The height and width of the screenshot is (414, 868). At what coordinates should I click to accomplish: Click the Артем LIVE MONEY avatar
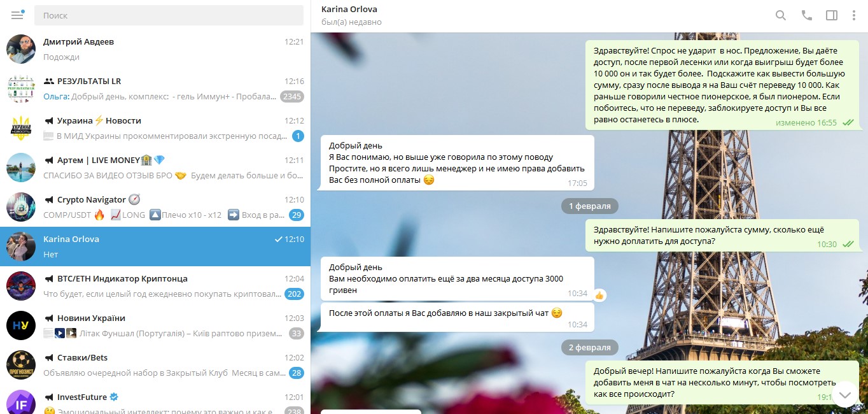pyautogui.click(x=21, y=168)
